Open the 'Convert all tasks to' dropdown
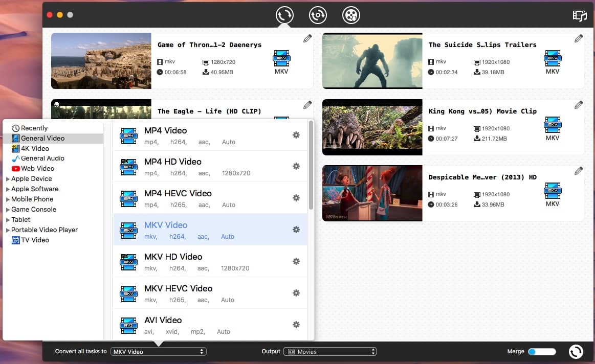The image size is (595, 364). [x=159, y=351]
